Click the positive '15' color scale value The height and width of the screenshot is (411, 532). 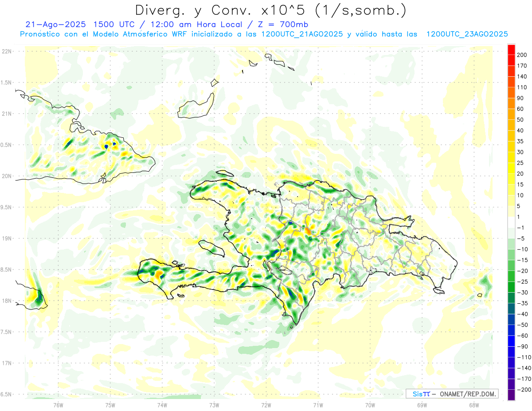tap(520, 184)
